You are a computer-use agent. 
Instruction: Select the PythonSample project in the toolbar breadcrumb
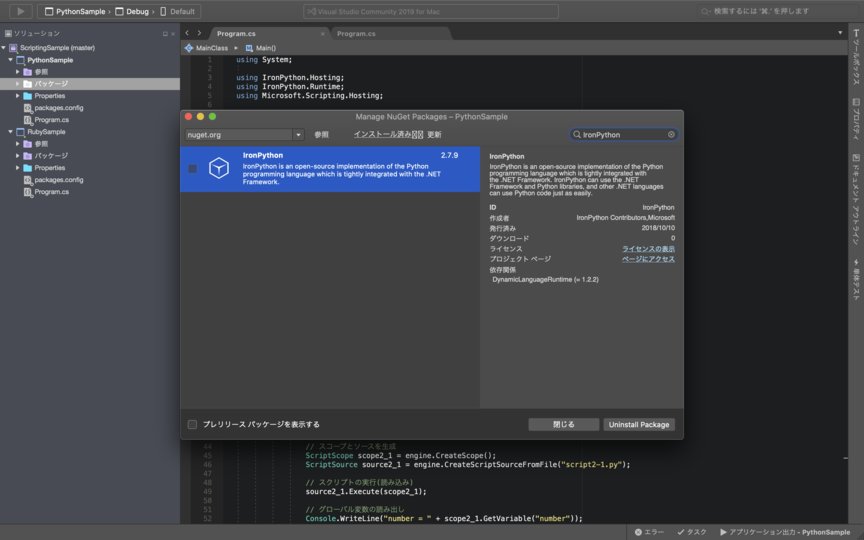click(75, 11)
